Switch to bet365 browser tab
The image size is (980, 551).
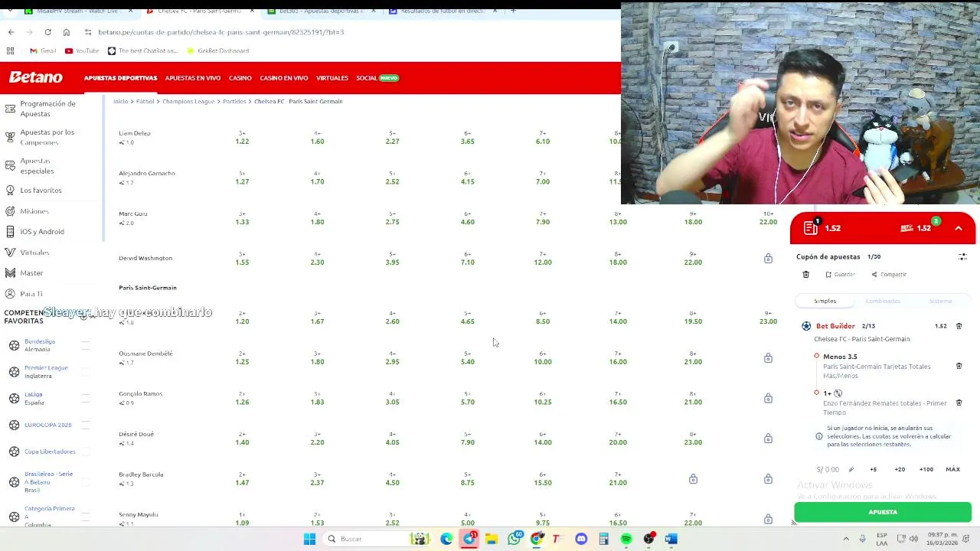point(320,11)
